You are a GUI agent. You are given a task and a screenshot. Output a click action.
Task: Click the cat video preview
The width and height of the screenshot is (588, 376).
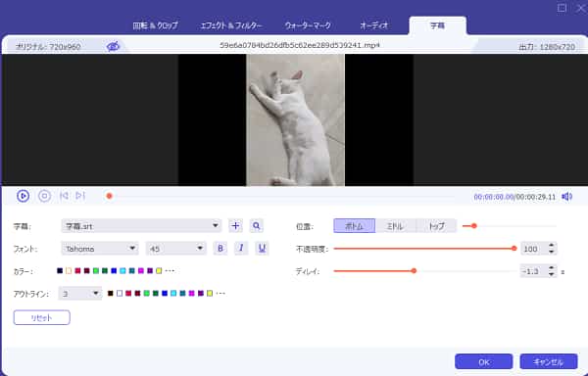(x=295, y=119)
